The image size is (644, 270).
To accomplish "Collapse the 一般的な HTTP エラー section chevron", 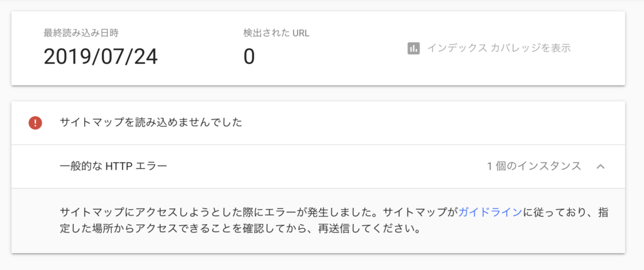I will coord(601,166).
